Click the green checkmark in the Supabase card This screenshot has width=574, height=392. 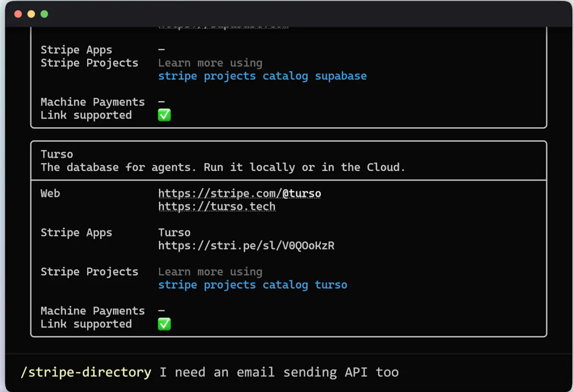[x=164, y=115]
